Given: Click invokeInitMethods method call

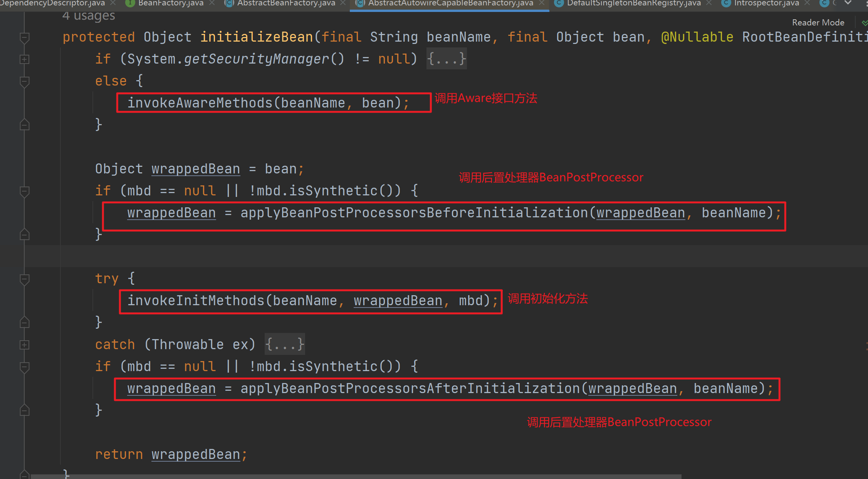Looking at the screenshot, I should 196,301.
